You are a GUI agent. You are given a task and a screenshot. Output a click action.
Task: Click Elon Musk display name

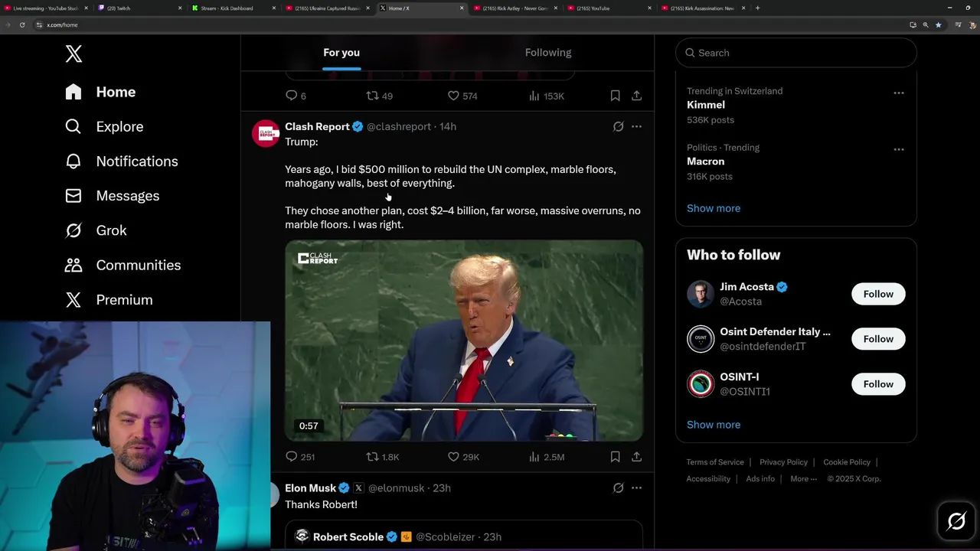tap(310, 488)
